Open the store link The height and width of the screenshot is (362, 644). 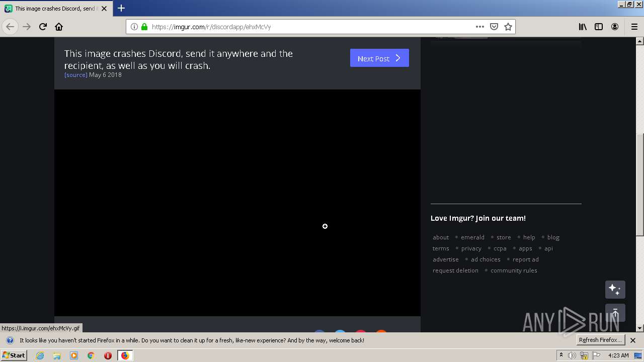(x=504, y=237)
